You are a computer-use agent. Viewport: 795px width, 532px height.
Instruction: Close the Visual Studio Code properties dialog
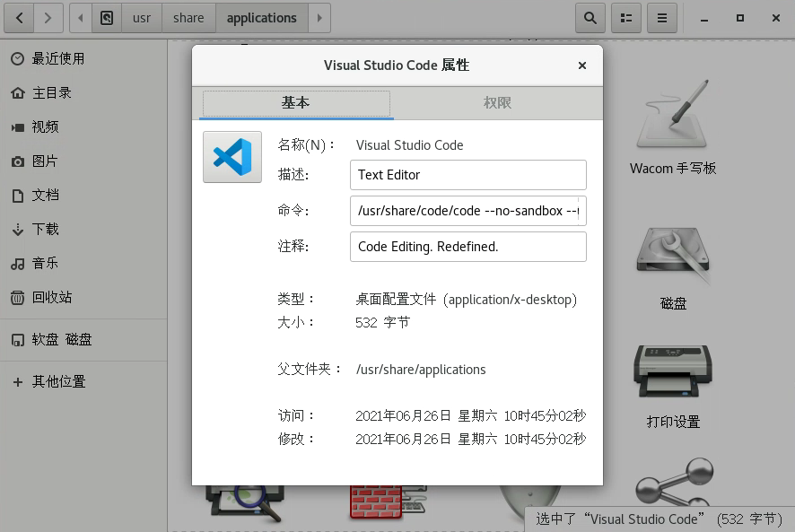[x=582, y=65]
